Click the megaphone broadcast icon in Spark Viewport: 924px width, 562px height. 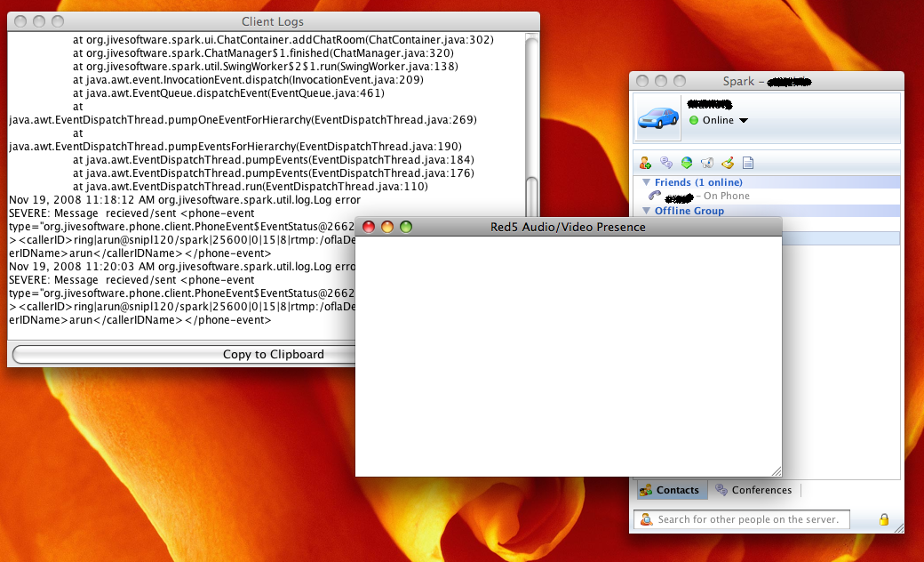click(x=706, y=163)
